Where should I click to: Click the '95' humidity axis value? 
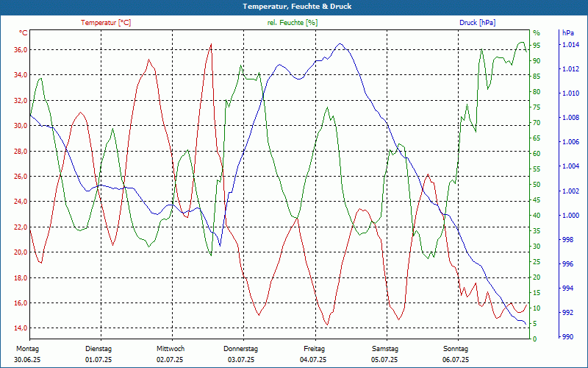coord(537,46)
